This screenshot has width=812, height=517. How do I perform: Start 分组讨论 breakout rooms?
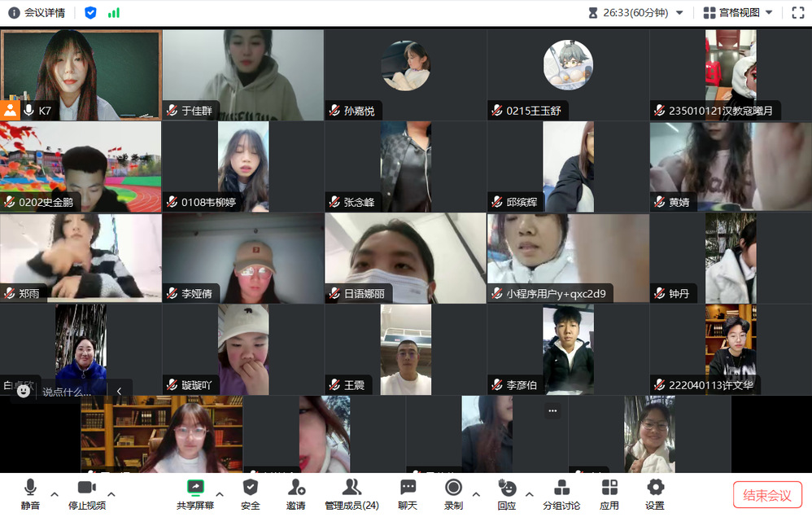click(561, 494)
